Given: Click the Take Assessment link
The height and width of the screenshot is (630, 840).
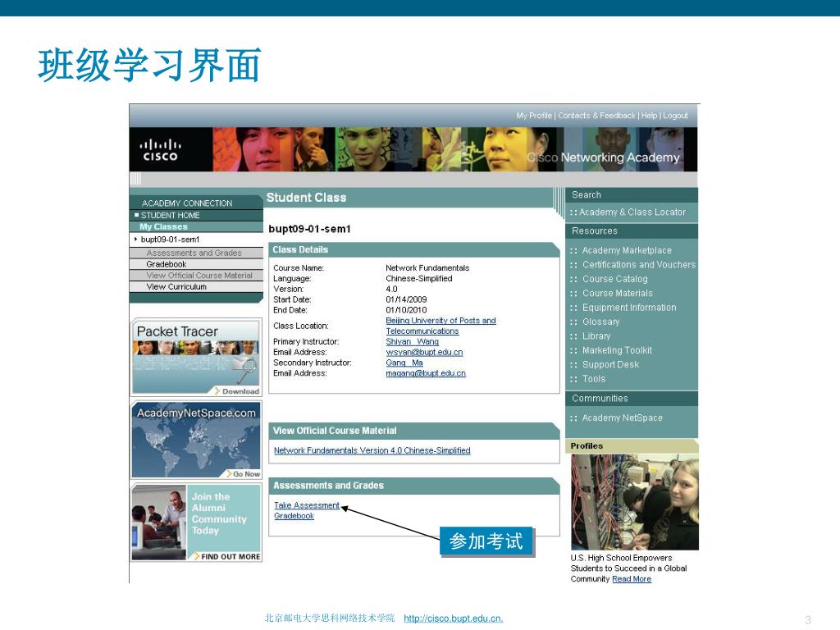Looking at the screenshot, I should click(307, 505).
